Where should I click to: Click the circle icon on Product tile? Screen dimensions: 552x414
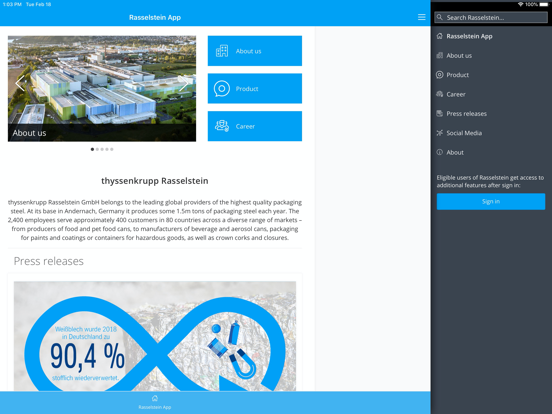[222, 89]
